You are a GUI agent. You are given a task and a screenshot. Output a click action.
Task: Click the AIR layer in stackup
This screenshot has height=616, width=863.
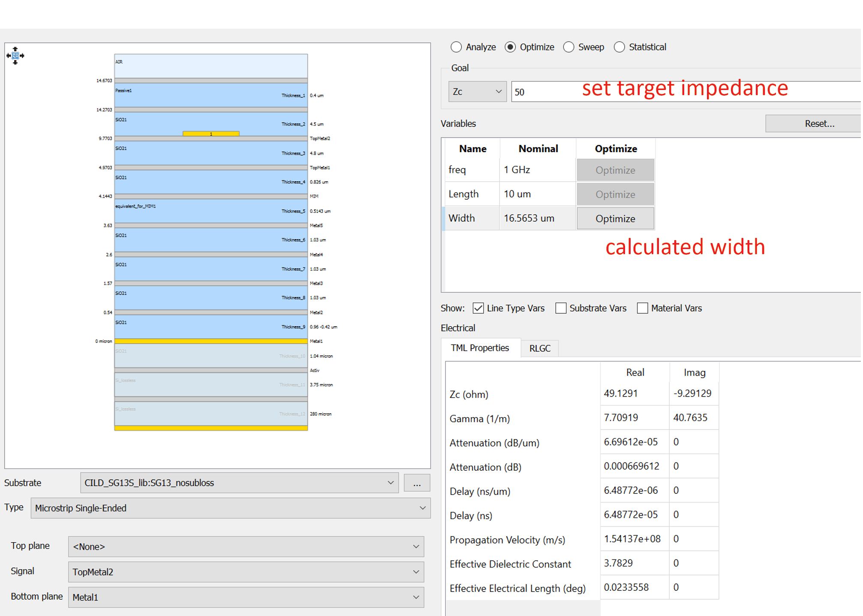pos(211,66)
